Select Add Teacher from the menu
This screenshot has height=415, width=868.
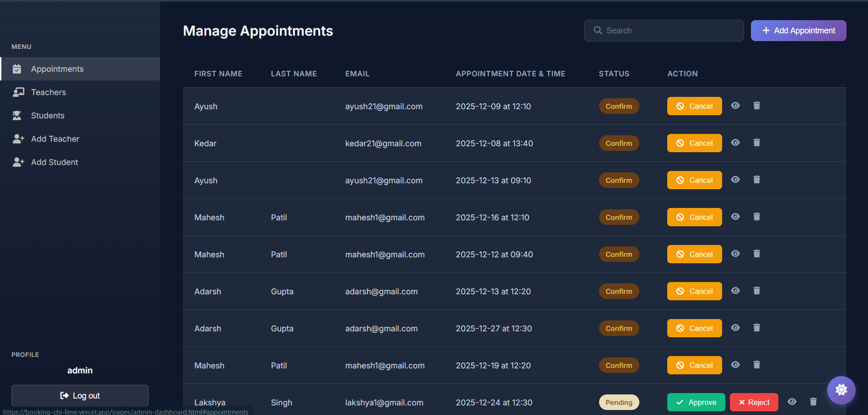point(80,139)
